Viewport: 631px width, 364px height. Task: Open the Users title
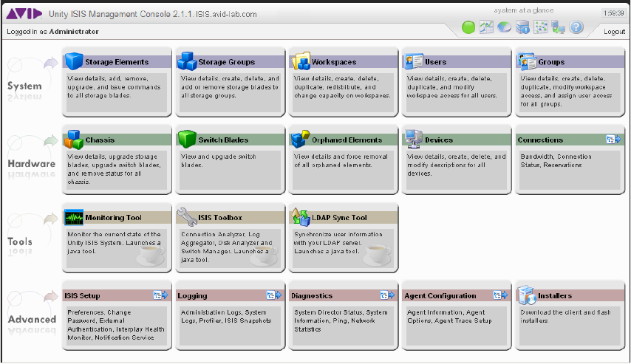pyautogui.click(x=435, y=62)
